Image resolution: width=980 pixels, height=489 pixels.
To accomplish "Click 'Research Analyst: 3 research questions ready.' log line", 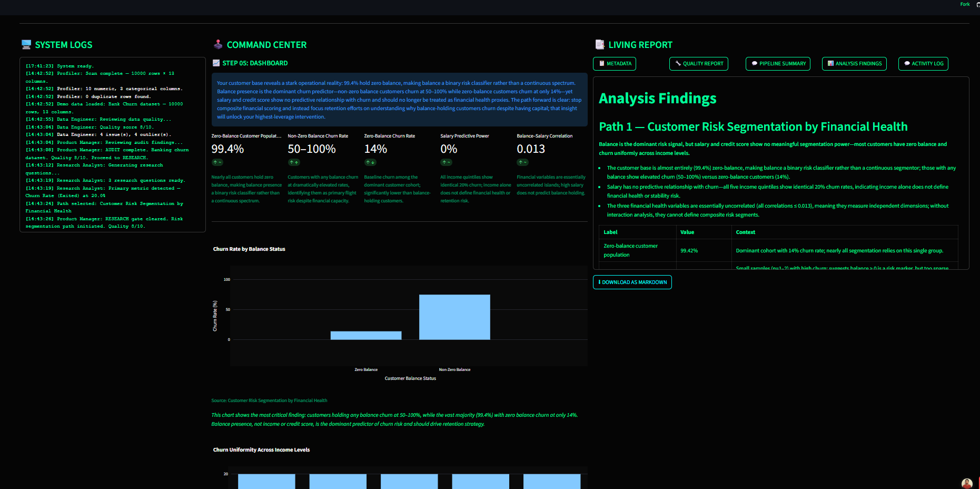I will coord(105,180).
